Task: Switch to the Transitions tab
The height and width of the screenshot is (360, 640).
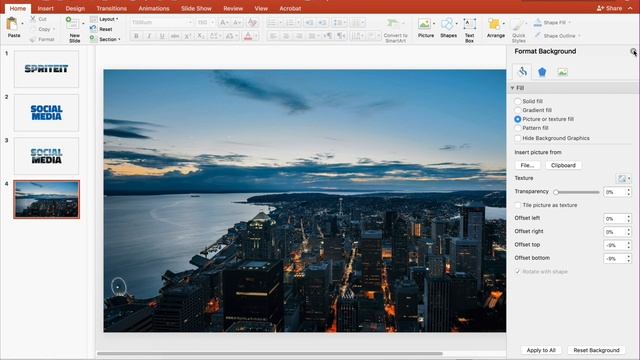Action: point(111,8)
